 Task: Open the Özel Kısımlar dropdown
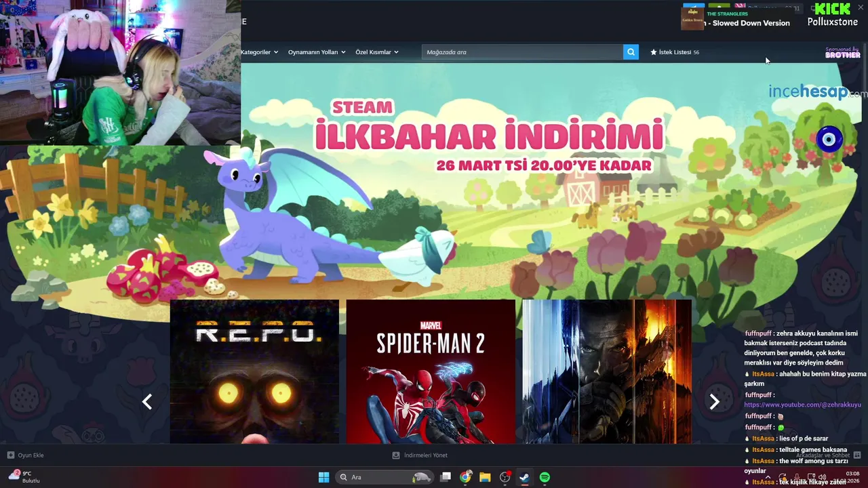click(377, 52)
